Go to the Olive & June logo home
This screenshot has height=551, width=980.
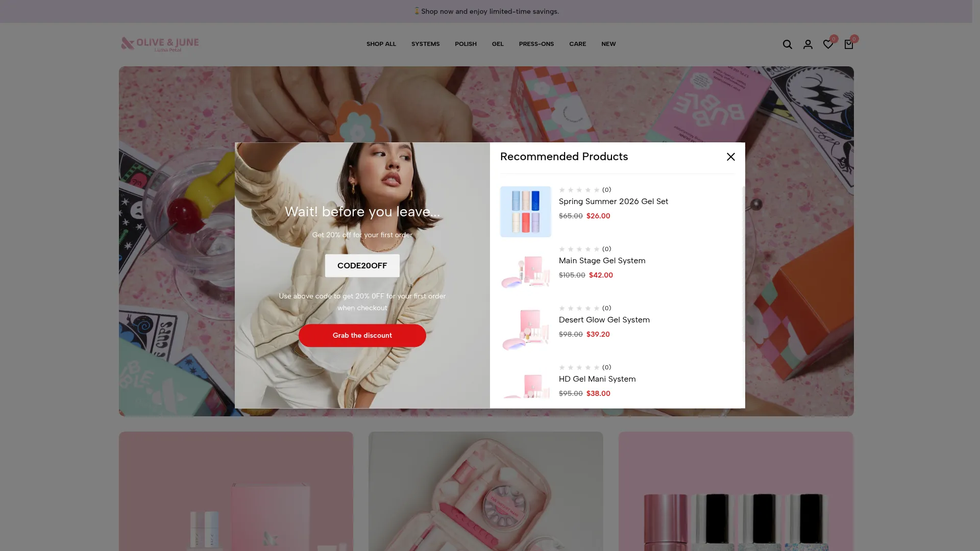click(x=160, y=44)
